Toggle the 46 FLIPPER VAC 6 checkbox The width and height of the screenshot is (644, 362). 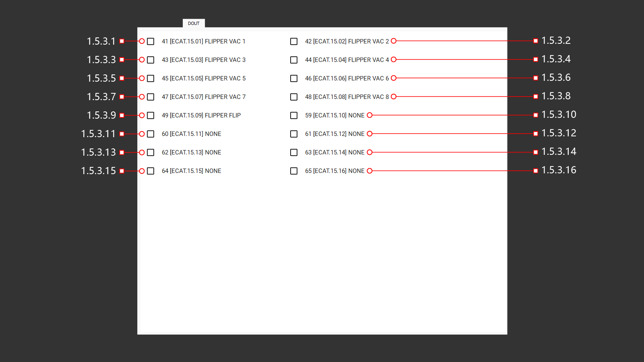pos(294,78)
